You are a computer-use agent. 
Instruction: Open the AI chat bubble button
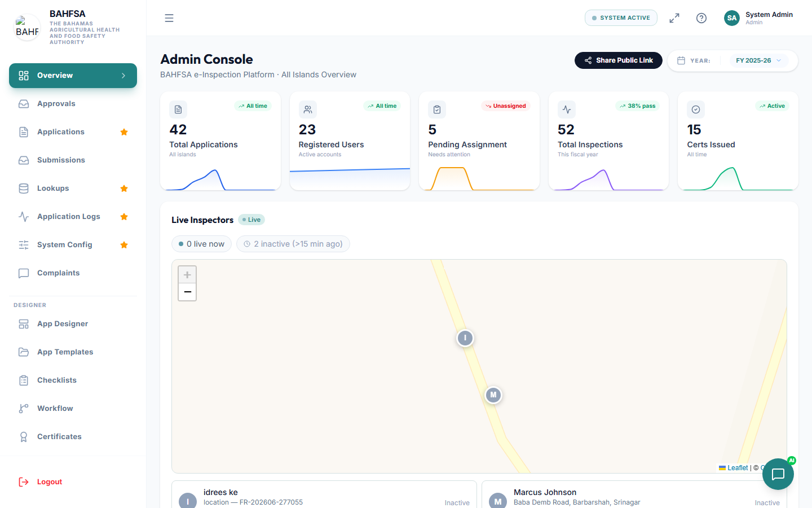click(778, 474)
